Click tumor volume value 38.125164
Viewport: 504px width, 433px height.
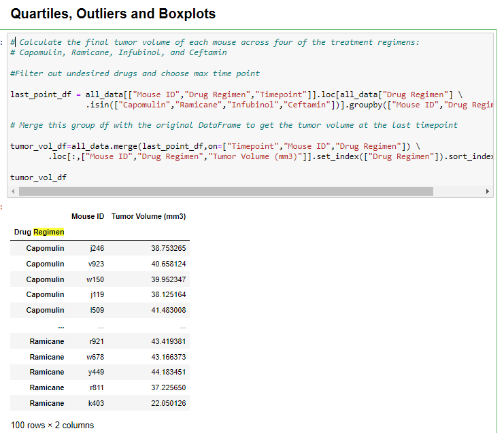(x=169, y=294)
